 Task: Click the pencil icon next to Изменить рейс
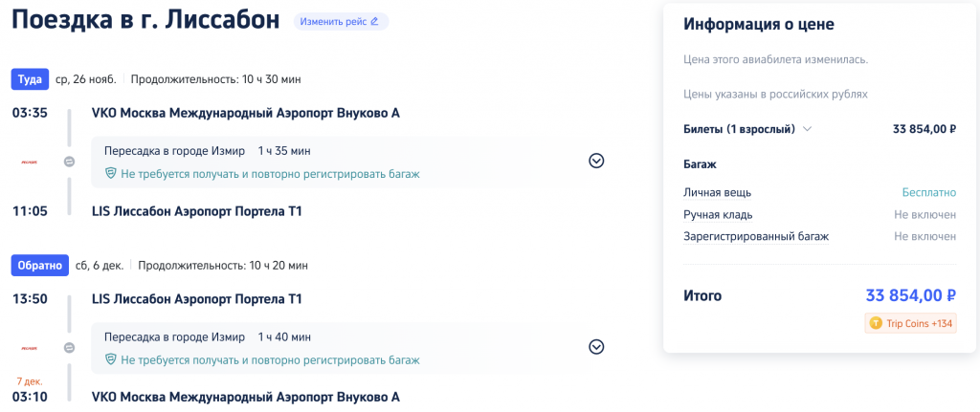coord(374,21)
